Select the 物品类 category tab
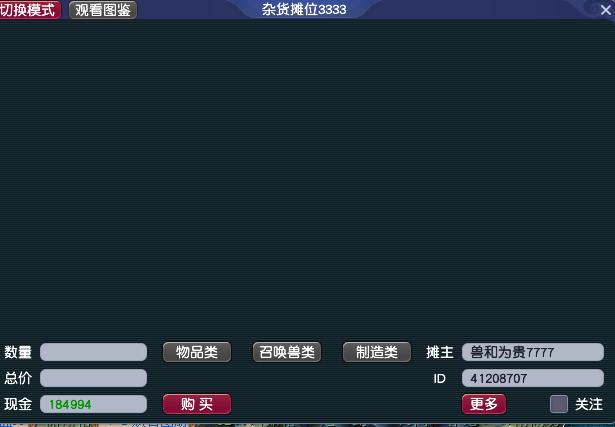 point(197,352)
